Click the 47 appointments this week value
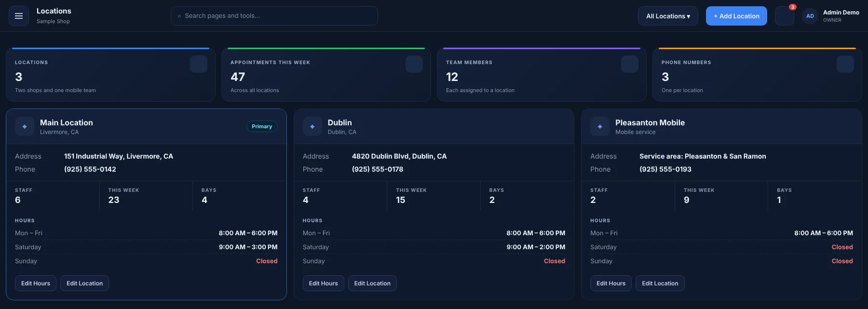Viewport: 868px width, 309px height. [x=238, y=77]
